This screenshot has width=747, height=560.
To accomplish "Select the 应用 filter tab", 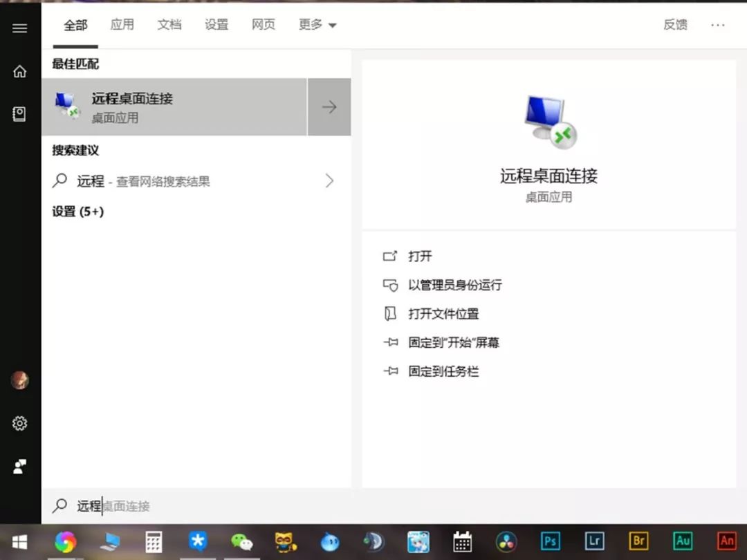I will (122, 25).
